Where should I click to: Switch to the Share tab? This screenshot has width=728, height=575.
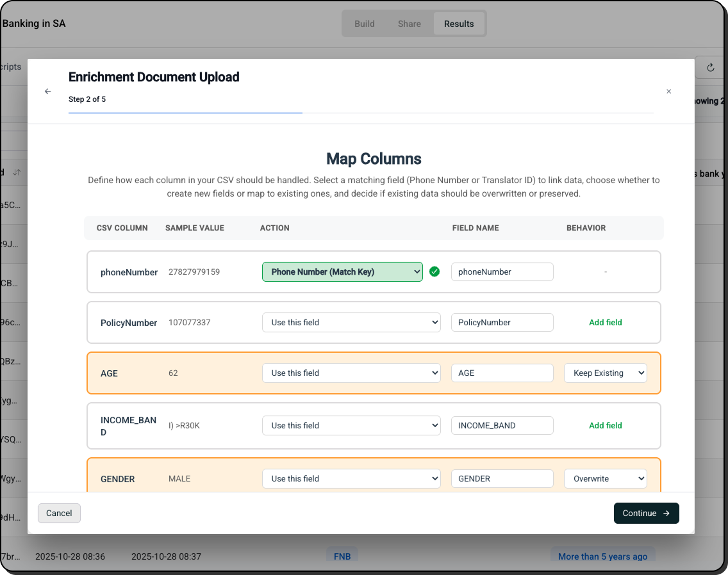[x=409, y=24]
